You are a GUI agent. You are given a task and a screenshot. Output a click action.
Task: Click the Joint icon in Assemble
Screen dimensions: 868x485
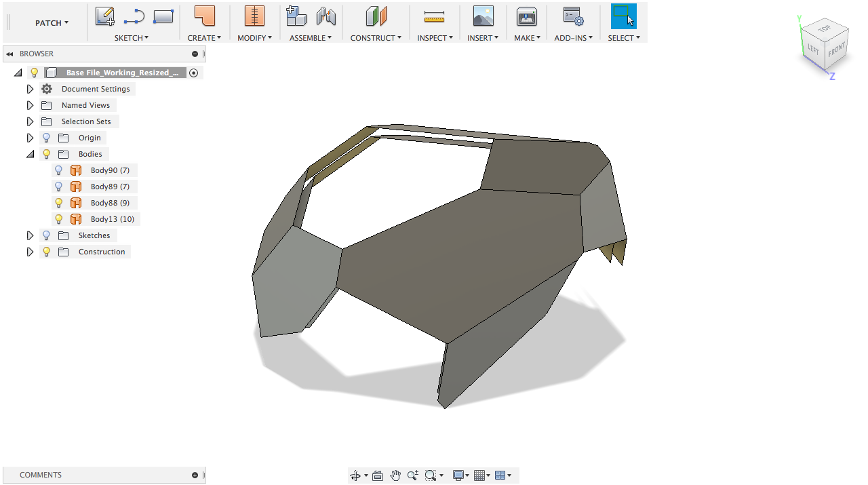[326, 16]
